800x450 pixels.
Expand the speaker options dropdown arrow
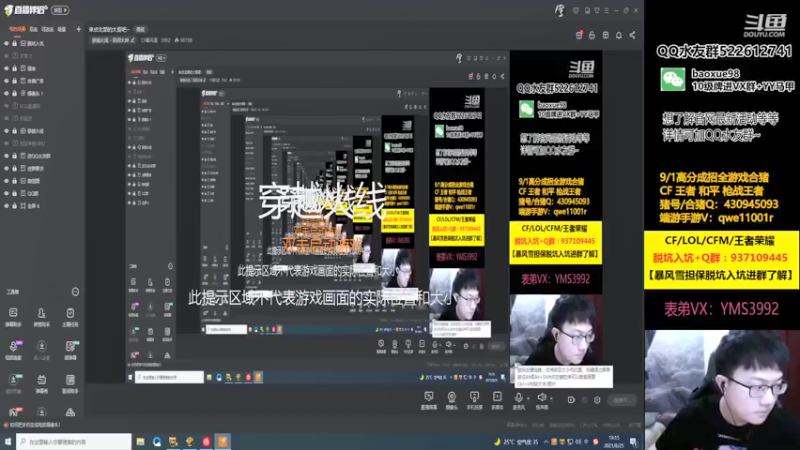tap(551, 398)
